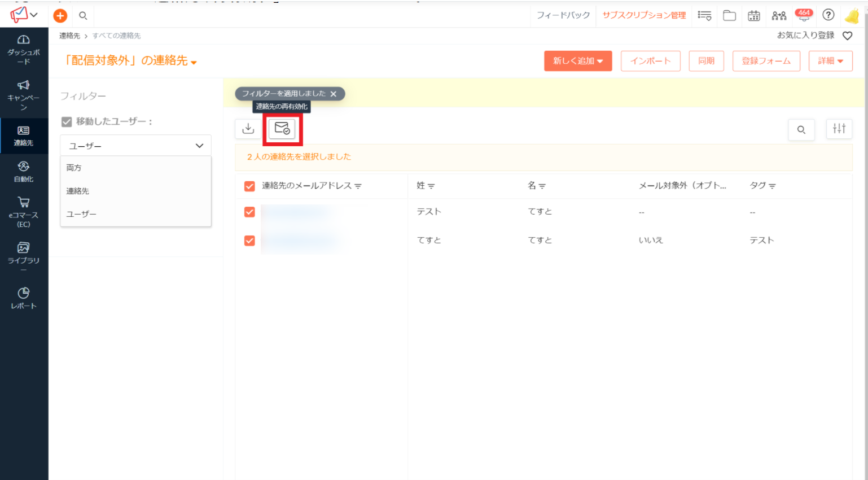Open the サブスクリプション管理 link
868x480 pixels.
click(644, 15)
